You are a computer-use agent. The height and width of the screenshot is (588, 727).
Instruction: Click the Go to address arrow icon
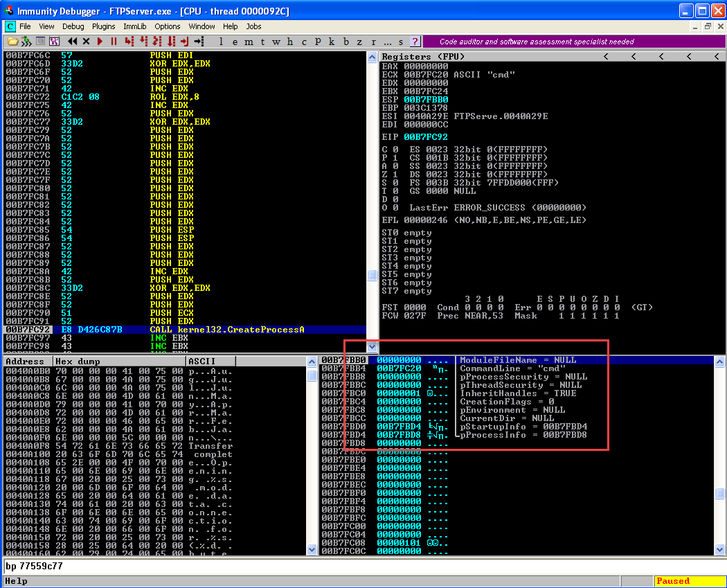coord(199,42)
